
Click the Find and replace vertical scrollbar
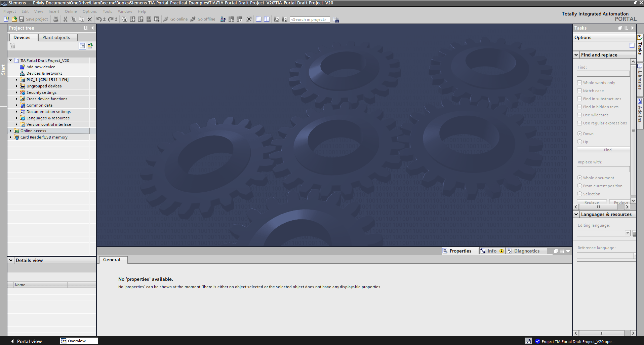[633, 130]
